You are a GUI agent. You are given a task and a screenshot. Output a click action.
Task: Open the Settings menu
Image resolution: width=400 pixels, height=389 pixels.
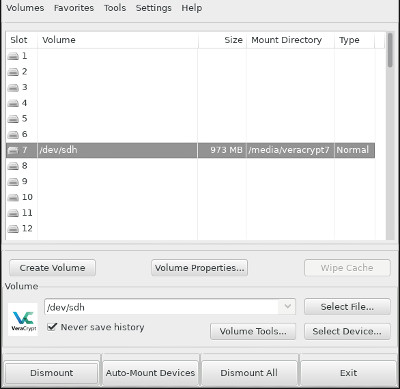[153, 8]
